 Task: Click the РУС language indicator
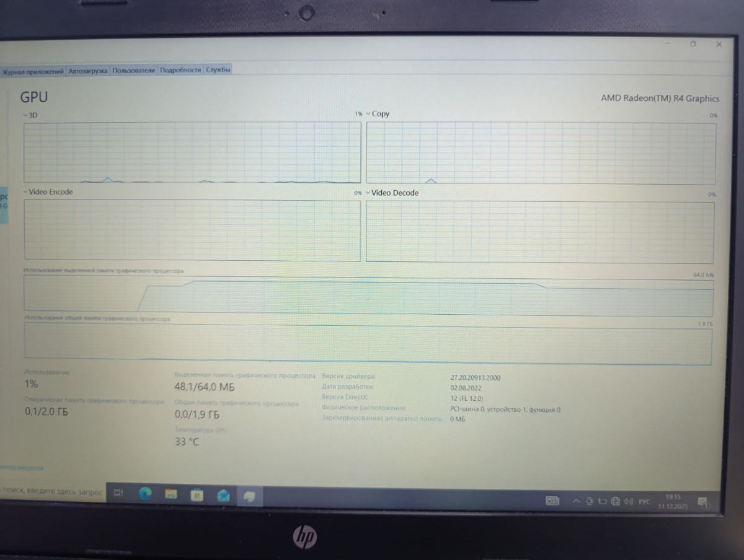644,501
